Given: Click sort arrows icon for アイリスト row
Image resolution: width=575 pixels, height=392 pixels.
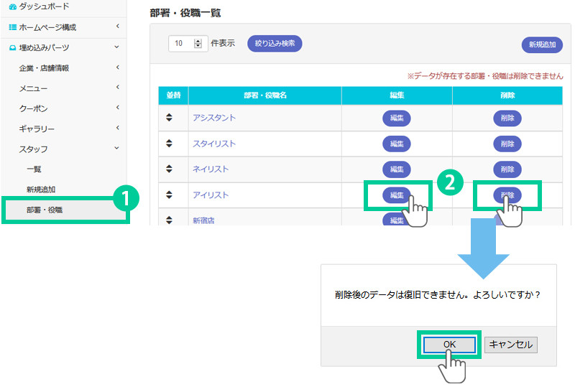Looking at the screenshot, I should click(170, 195).
